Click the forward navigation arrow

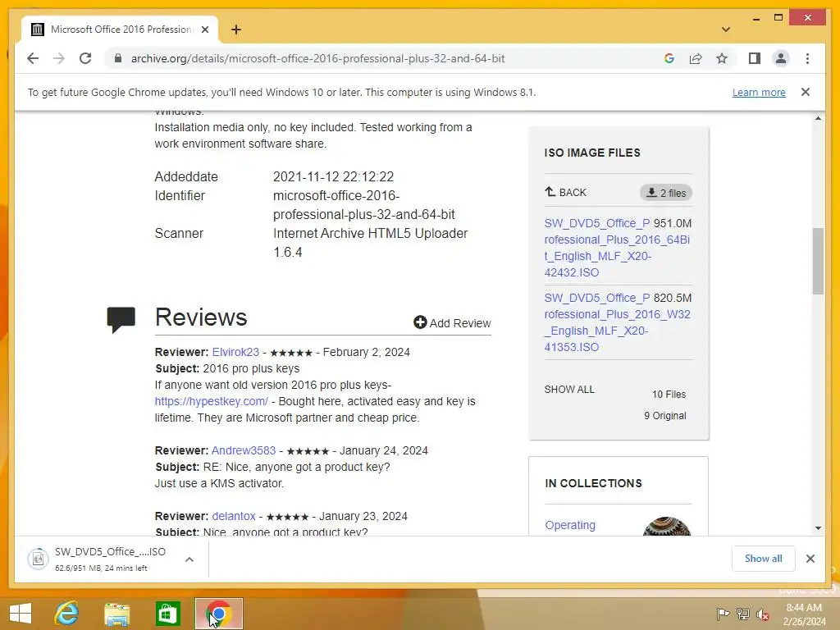(59, 58)
